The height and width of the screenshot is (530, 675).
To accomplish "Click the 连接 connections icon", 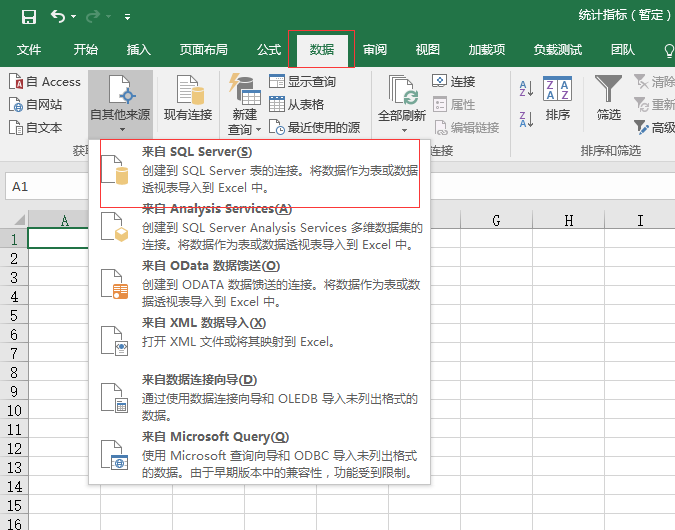I will (x=440, y=81).
